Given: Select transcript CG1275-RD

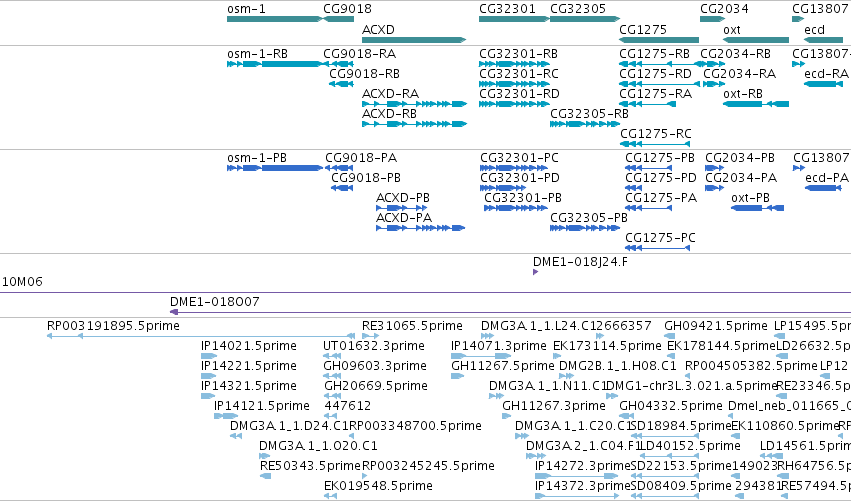Looking at the screenshot, I should 659,84.
